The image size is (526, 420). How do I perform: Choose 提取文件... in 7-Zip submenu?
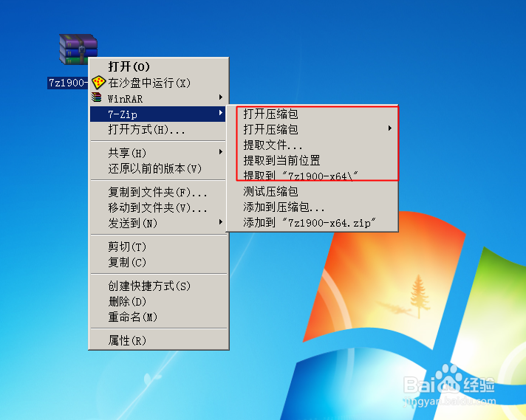[x=312, y=145]
